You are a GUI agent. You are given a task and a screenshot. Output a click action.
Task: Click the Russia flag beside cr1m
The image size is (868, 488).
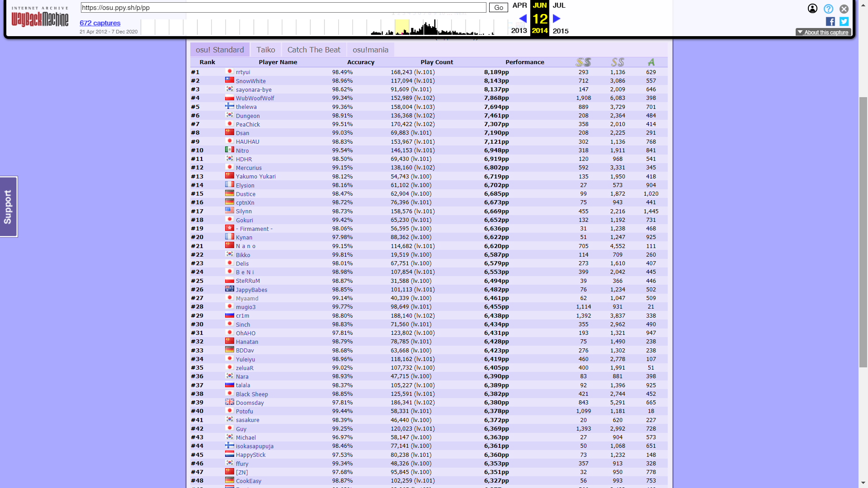230,315
